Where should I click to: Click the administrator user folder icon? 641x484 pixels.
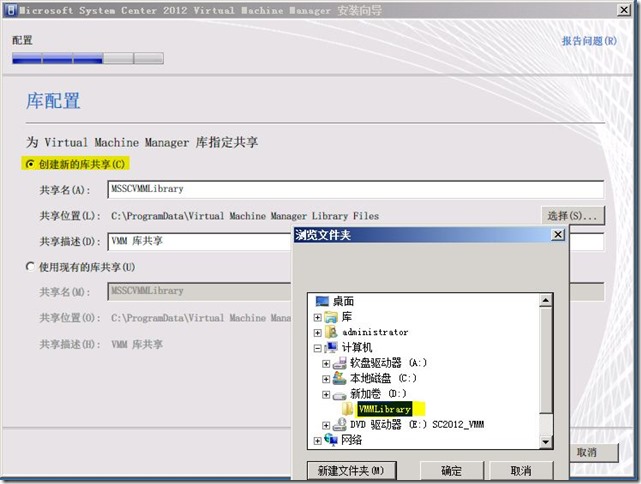coord(331,332)
